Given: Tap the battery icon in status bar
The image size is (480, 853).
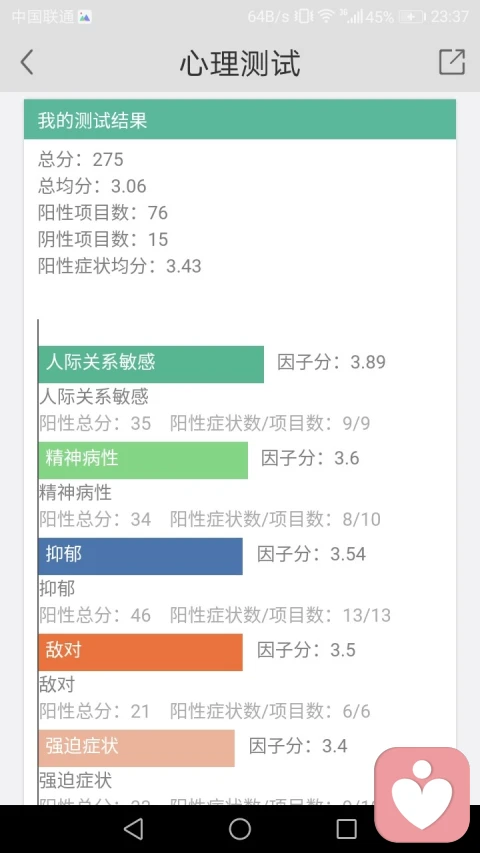Looking at the screenshot, I should [x=412, y=17].
